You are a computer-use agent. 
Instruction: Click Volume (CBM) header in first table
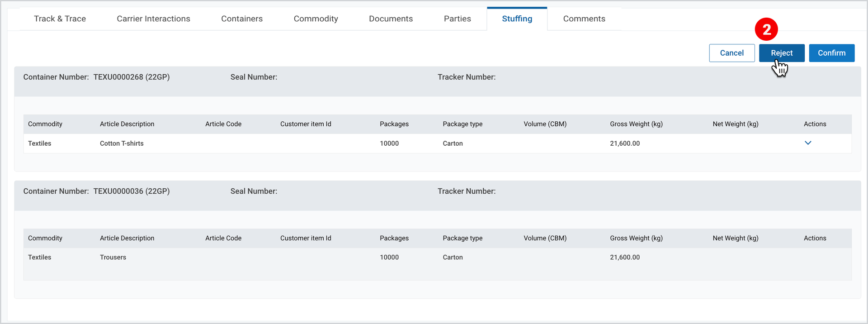(x=545, y=124)
